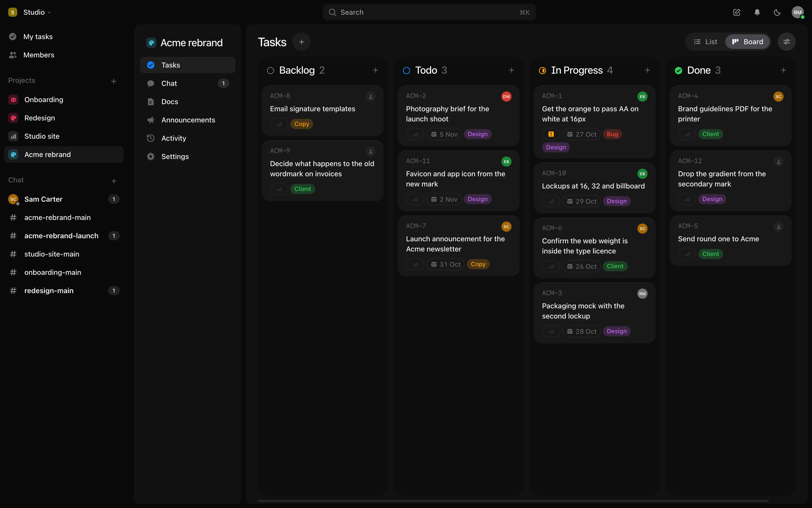Open Announcements section
The height and width of the screenshot is (508, 812).
[188, 120]
